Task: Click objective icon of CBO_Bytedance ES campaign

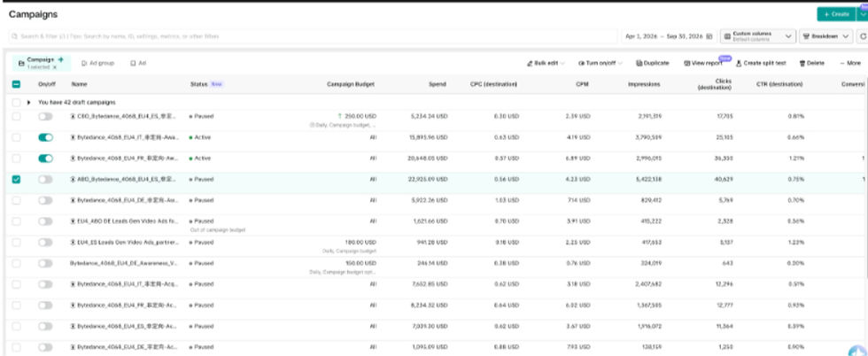Action: point(73,116)
